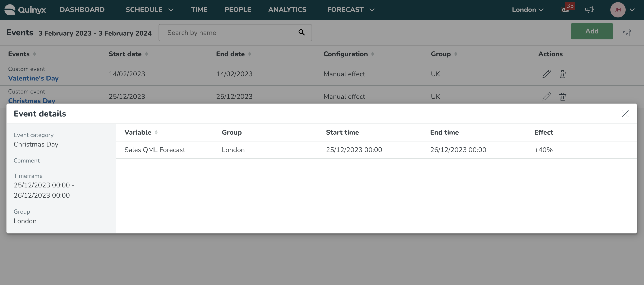The height and width of the screenshot is (285, 644).
Task: Click the 26/12/2023 00:00 end time cell
Action: click(458, 150)
